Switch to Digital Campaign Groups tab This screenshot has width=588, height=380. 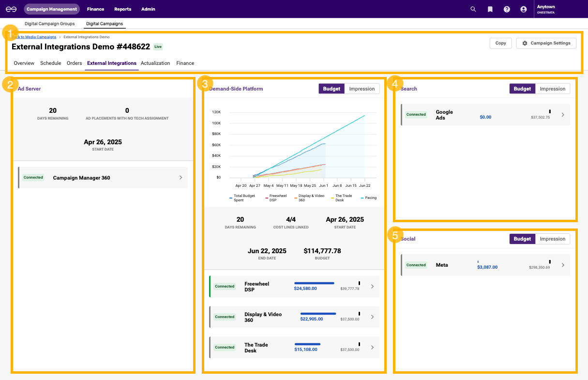pos(50,23)
